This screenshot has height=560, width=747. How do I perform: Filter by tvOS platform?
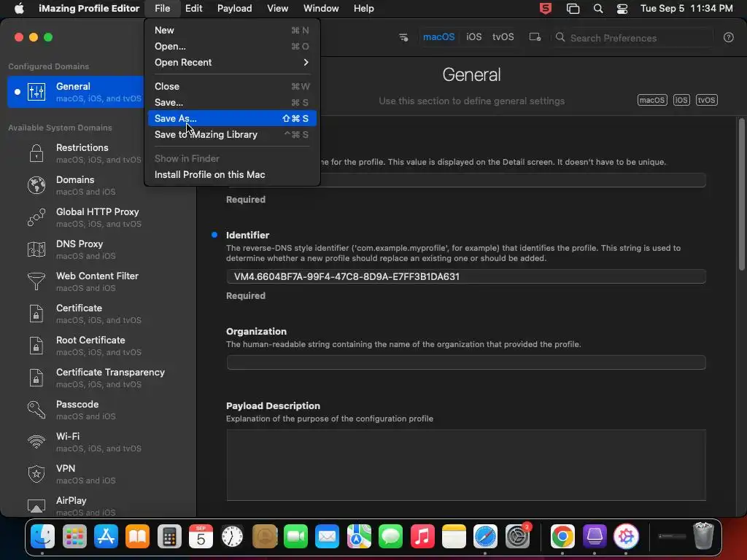(503, 37)
